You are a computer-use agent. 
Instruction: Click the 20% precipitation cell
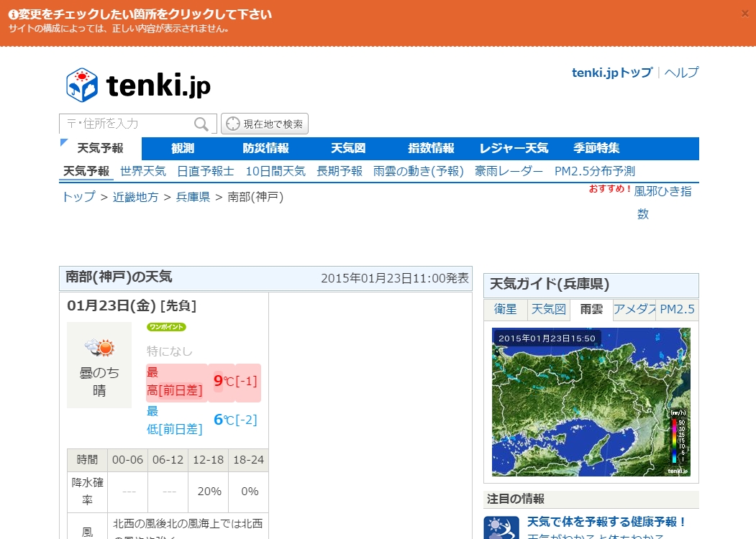[x=209, y=492]
